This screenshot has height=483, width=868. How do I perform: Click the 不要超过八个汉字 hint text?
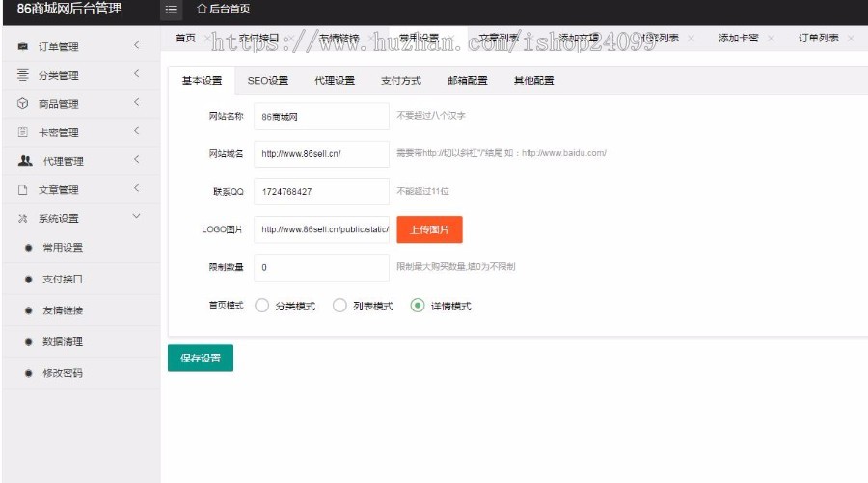(x=431, y=116)
